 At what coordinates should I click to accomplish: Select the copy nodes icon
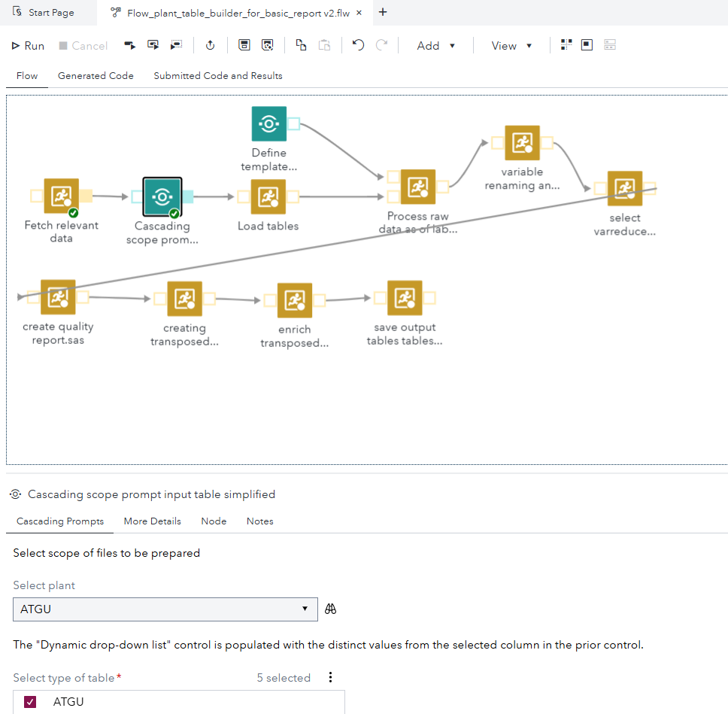tap(300, 45)
